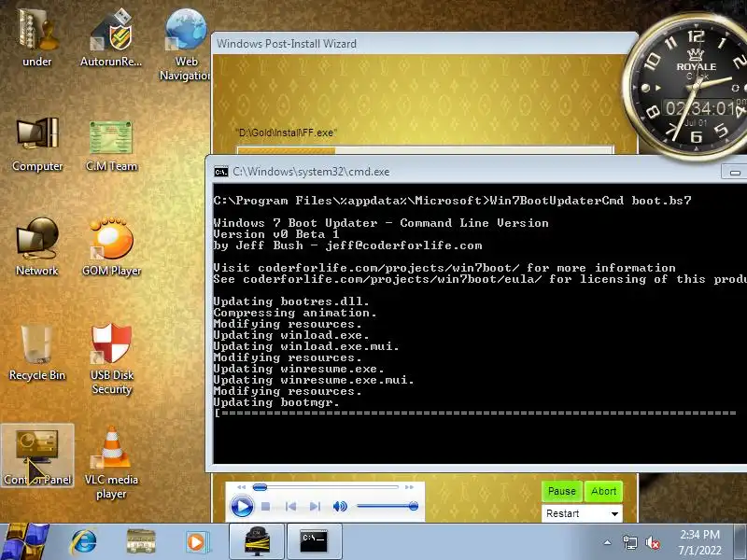Click the Windows Post-Install Wizard title bar

[x=424, y=43]
